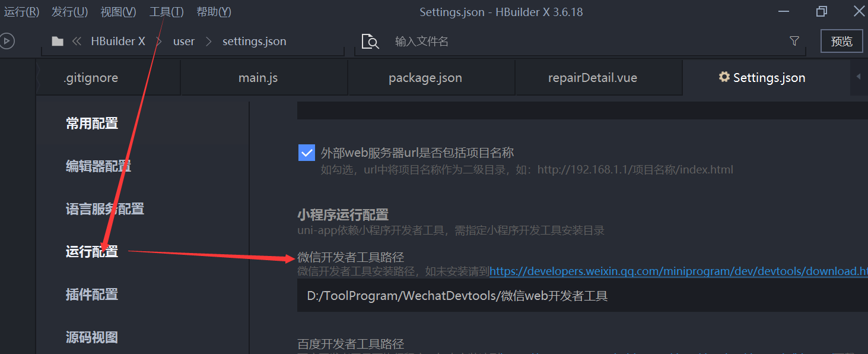Open the 工具(T) menu

[x=166, y=12]
